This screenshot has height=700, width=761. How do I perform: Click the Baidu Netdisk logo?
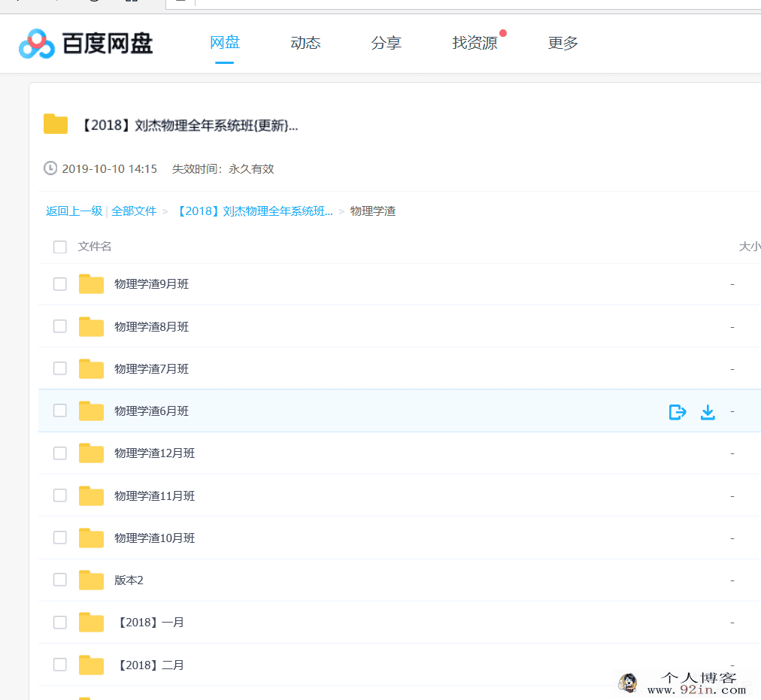[86, 44]
